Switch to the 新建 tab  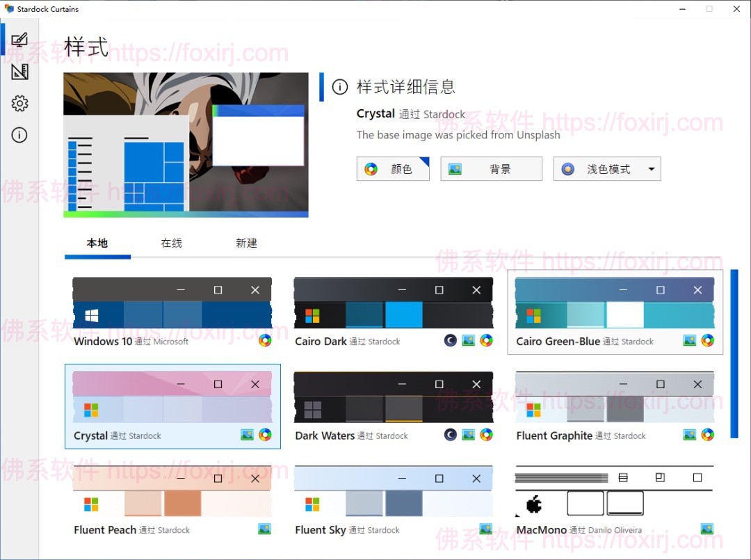click(246, 243)
